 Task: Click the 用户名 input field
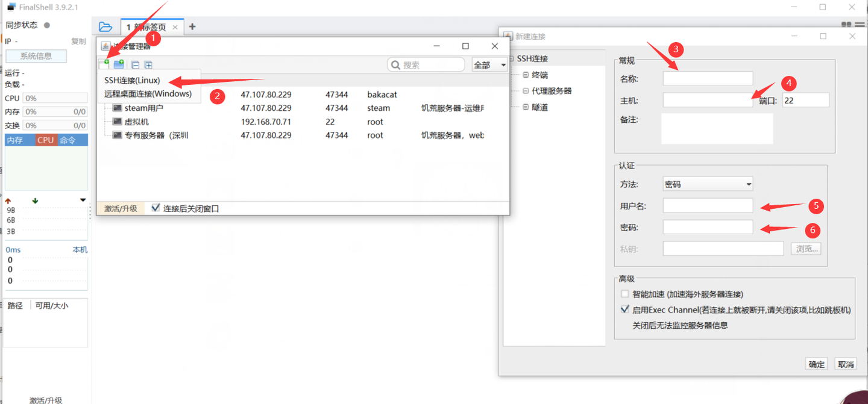click(x=708, y=205)
